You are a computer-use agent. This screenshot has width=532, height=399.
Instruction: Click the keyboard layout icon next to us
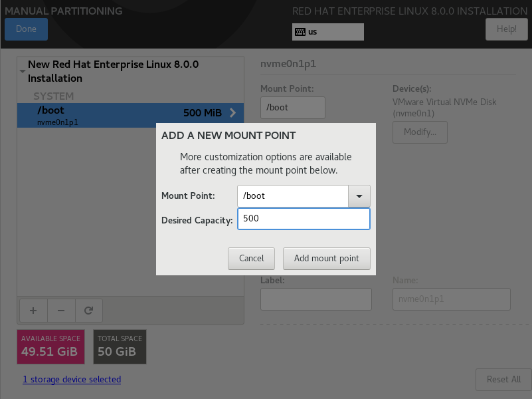click(x=300, y=32)
